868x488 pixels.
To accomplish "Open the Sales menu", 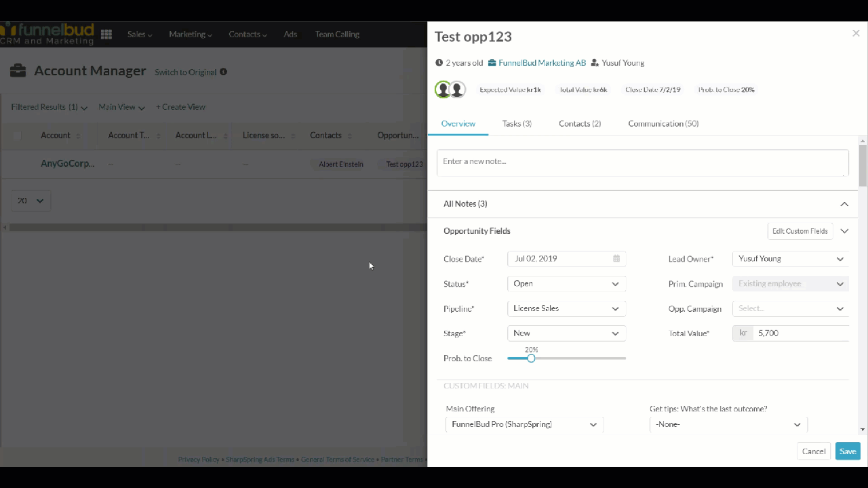I will (x=140, y=34).
